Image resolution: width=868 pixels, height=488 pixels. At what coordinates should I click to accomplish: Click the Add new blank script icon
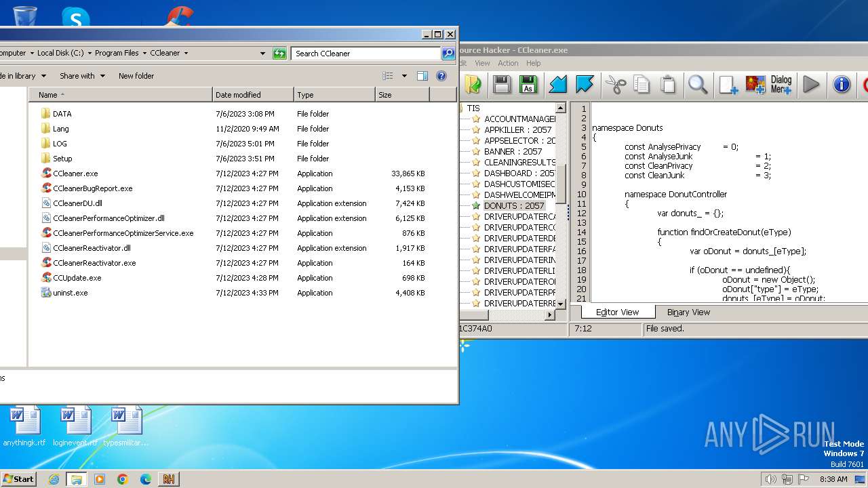click(x=728, y=85)
